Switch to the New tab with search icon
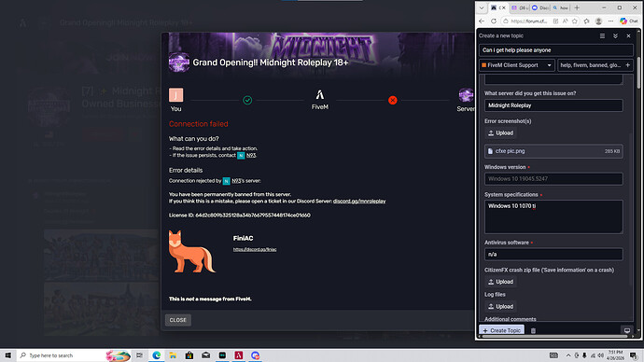Screen dimensions: 644x362 coord(560,7)
